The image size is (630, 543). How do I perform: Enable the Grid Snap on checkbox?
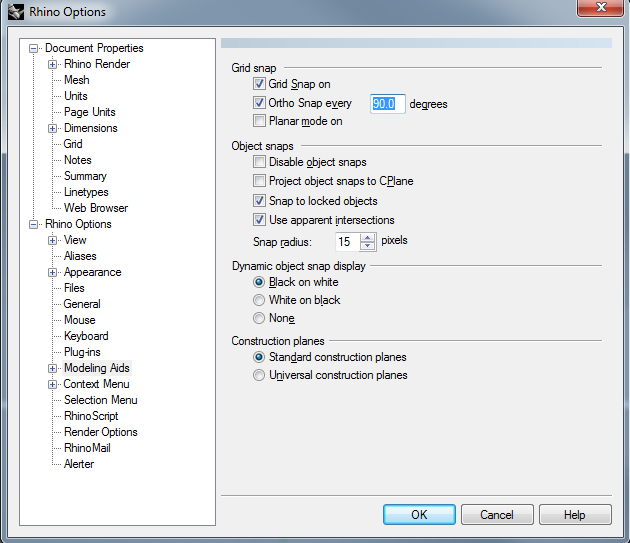pos(259,84)
